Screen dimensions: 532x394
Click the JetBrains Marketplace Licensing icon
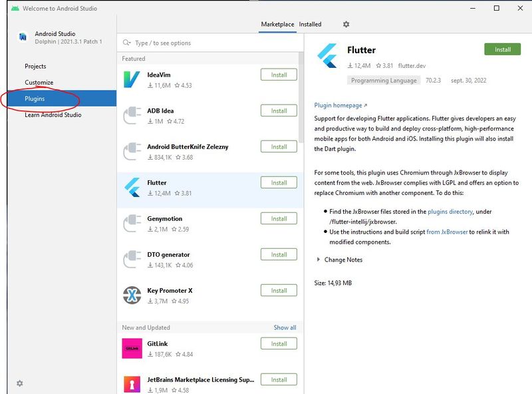[132, 385]
